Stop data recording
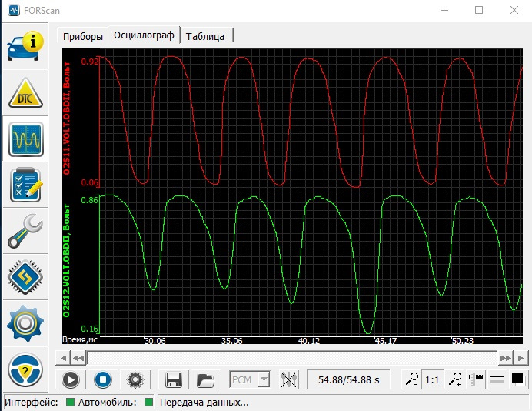The height and width of the screenshot is (411, 532). (103, 379)
